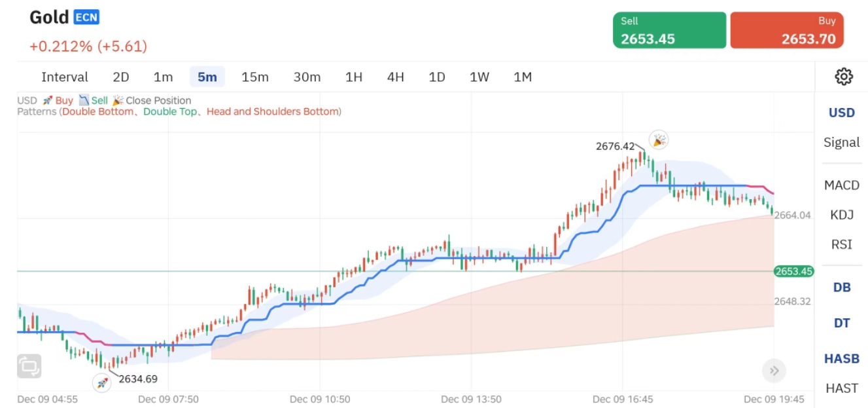Toggle the MACD indicator
Image resolution: width=868 pixels, height=408 pixels.
point(841,185)
